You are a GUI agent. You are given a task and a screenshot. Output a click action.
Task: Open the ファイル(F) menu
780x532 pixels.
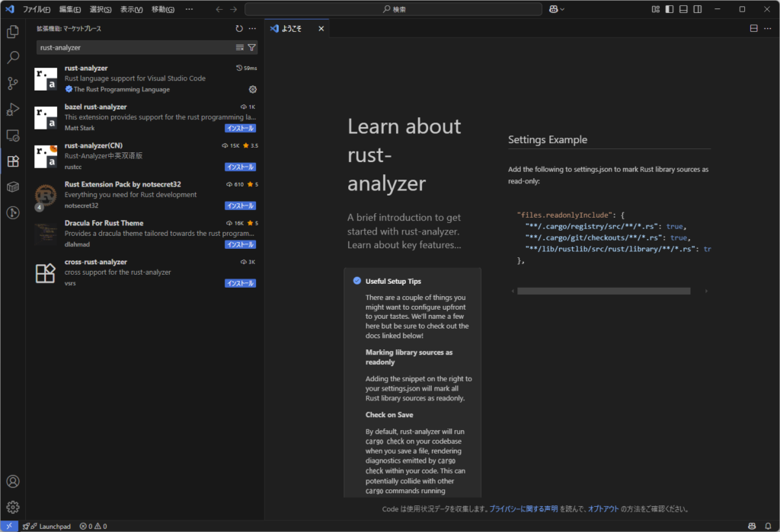point(37,9)
